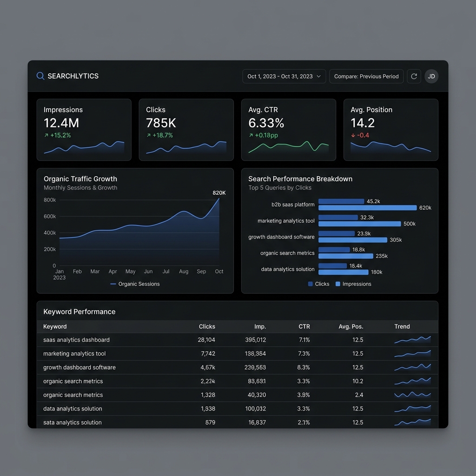The height and width of the screenshot is (476, 476).
Task: Click the 2.4 average position cell
Action: [x=359, y=395]
